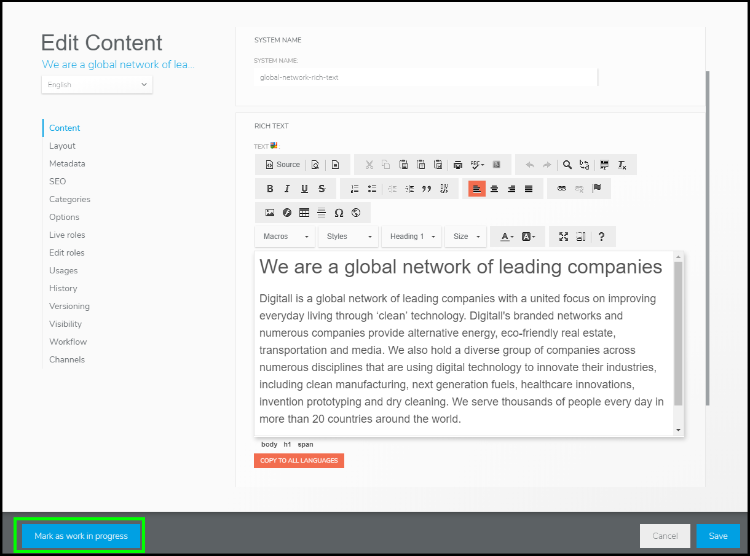Click the Select All icon
The width and height of the screenshot is (750, 556).
pyautogui.click(x=604, y=165)
